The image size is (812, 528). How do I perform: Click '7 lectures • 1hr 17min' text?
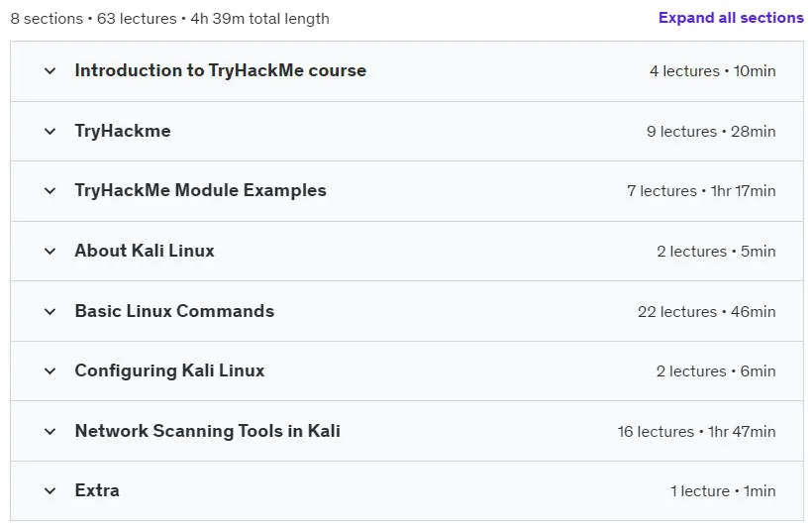tap(701, 191)
